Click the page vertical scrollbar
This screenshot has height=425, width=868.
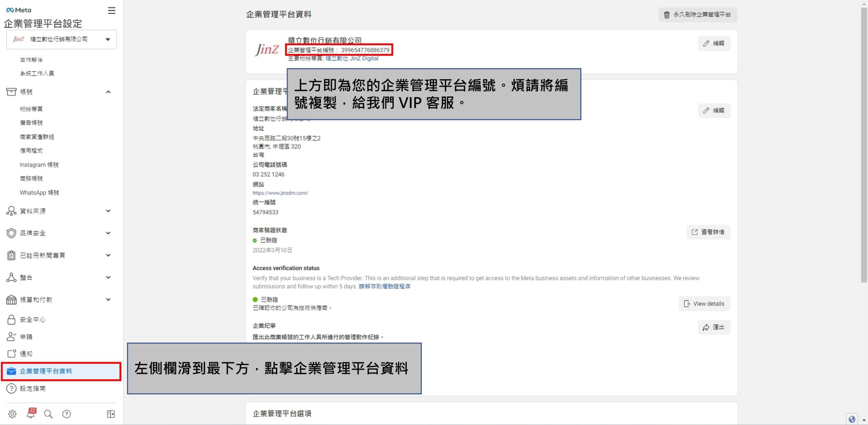(864, 145)
